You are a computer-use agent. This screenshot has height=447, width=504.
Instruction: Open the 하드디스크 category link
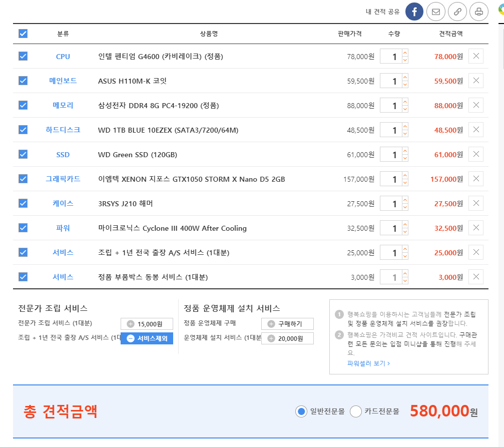pos(63,130)
